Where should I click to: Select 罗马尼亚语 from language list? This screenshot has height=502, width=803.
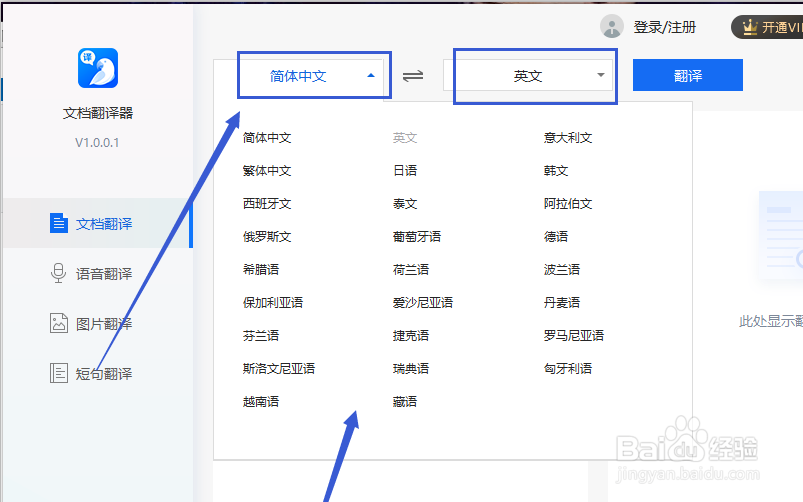point(574,336)
